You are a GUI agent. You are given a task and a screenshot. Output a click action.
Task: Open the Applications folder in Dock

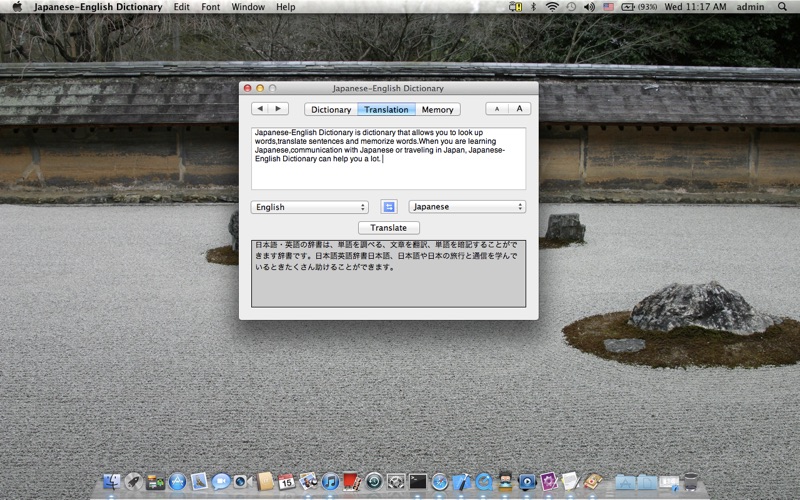[625, 481]
